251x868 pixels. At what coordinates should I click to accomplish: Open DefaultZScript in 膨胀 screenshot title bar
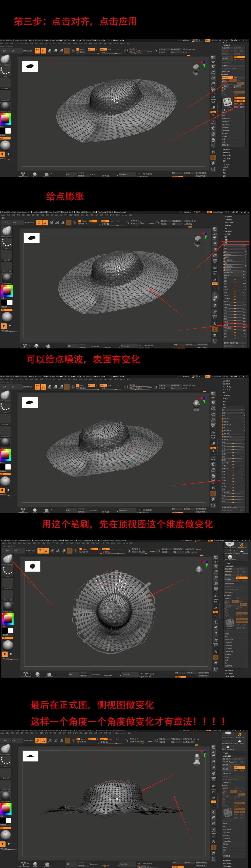pyautogui.click(x=218, y=212)
